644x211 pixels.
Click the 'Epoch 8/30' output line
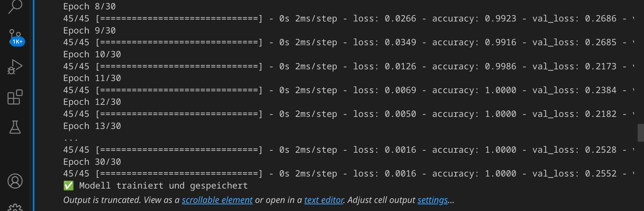point(89,6)
